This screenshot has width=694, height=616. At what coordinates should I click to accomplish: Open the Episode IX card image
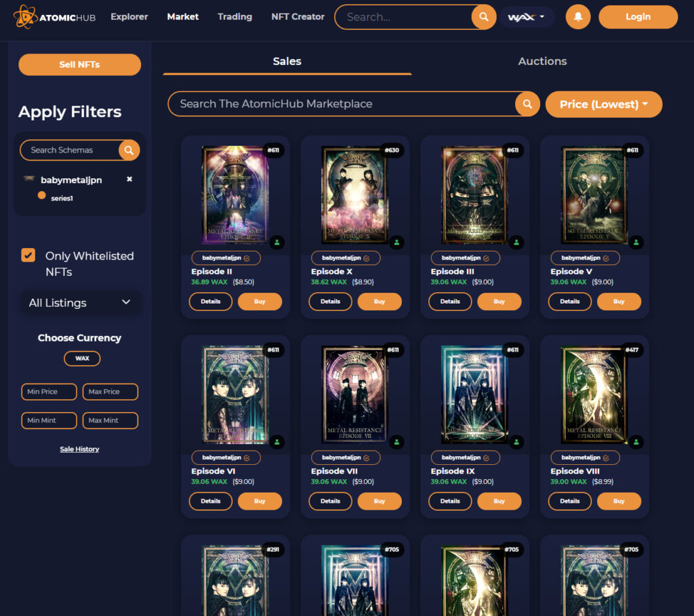click(474, 394)
